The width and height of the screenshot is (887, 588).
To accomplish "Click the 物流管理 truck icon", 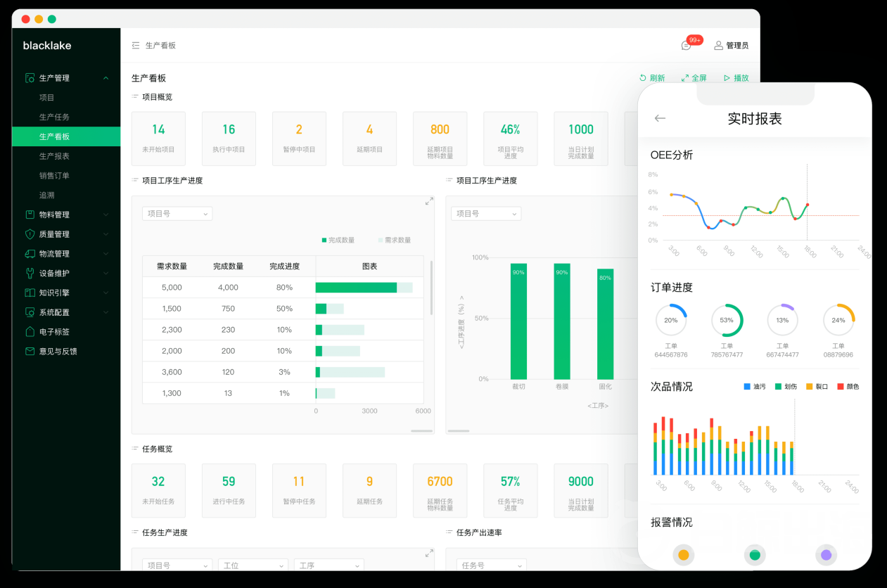I will click(x=30, y=254).
